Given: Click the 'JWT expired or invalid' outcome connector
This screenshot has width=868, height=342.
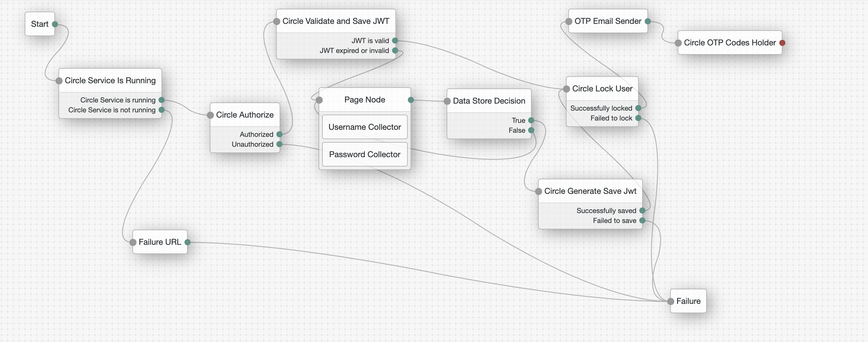Looking at the screenshot, I should point(395,51).
